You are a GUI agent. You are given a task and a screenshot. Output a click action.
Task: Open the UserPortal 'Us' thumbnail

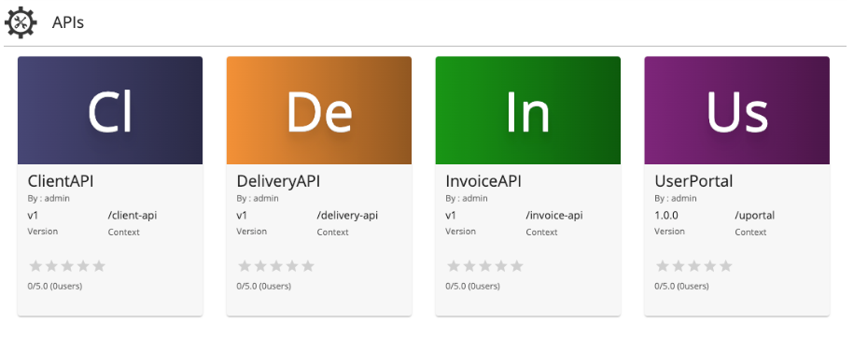(x=736, y=110)
